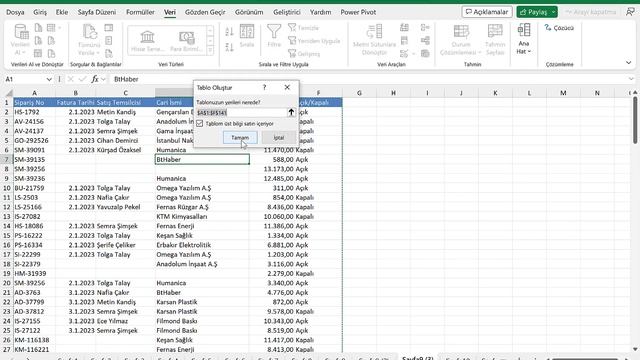This screenshot has height=360, width=640.
Task: Sort ascending A to Z
Action: click(x=229, y=32)
